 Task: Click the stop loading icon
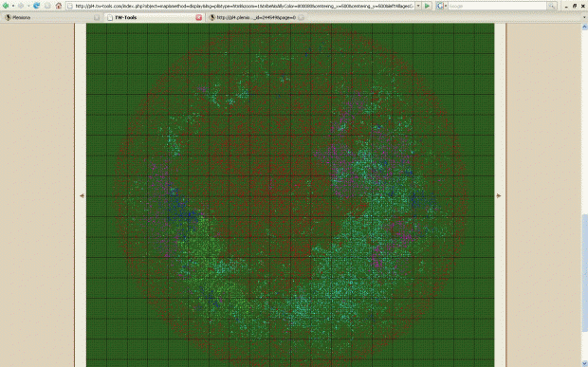[47, 6]
